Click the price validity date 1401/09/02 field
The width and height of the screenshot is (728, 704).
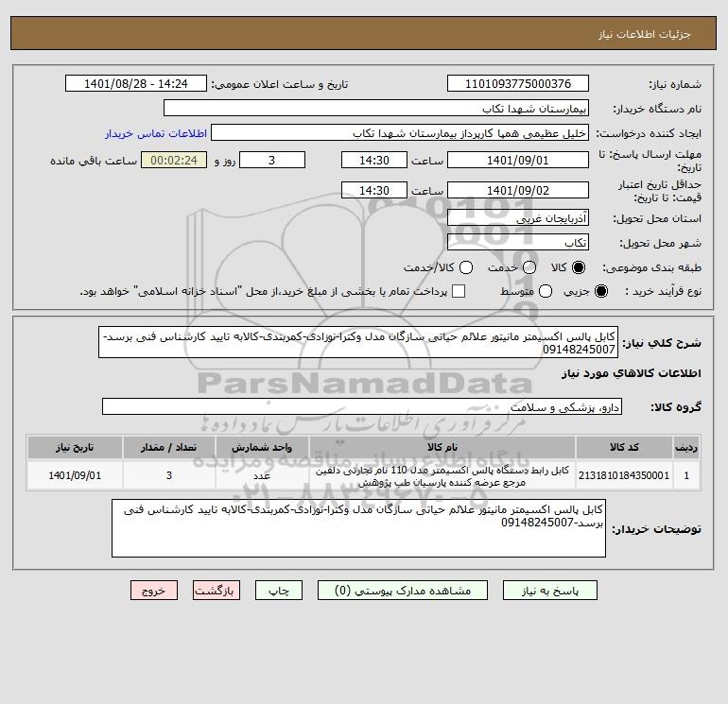[518, 190]
